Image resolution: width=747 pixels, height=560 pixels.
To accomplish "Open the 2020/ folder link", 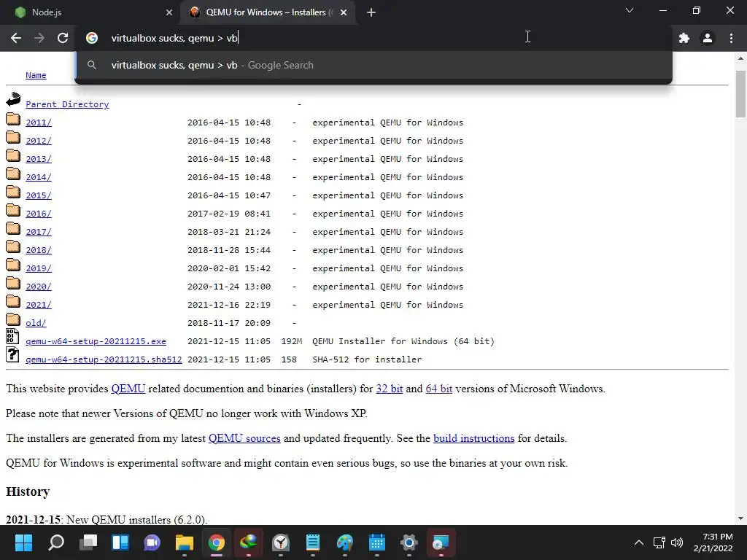I will [39, 286].
